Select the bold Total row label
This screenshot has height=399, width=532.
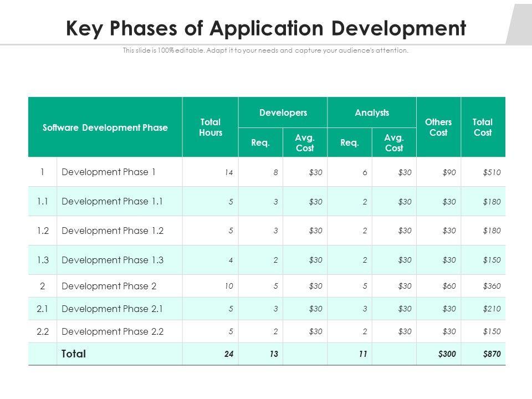tap(74, 354)
